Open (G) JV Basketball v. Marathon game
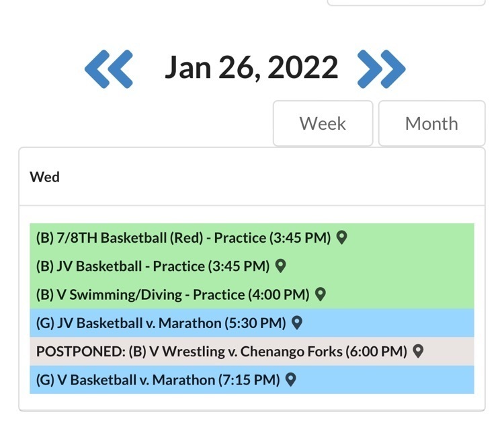 [x=161, y=323]
